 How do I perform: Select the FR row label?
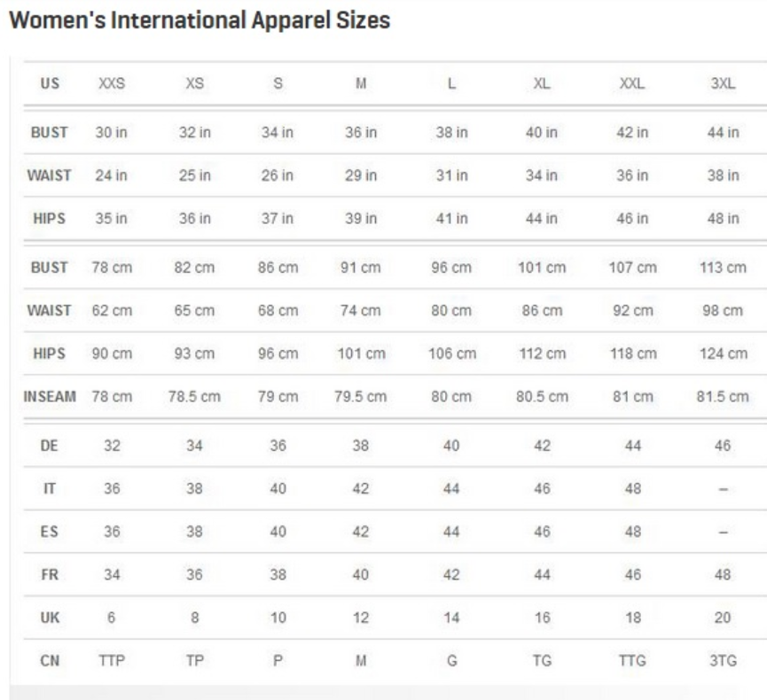[x=50, y=575]
